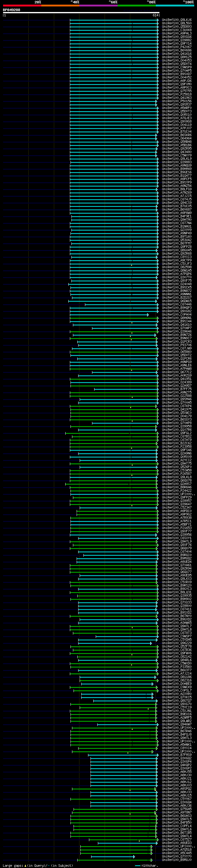Select label UniRef100_P26587
Image resolution: width=197 pixels, height=868 pixels.
(x=177, y=474)
